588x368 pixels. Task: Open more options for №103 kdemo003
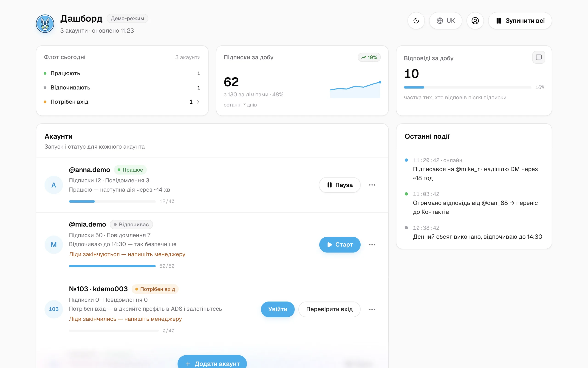coord(372,309)
